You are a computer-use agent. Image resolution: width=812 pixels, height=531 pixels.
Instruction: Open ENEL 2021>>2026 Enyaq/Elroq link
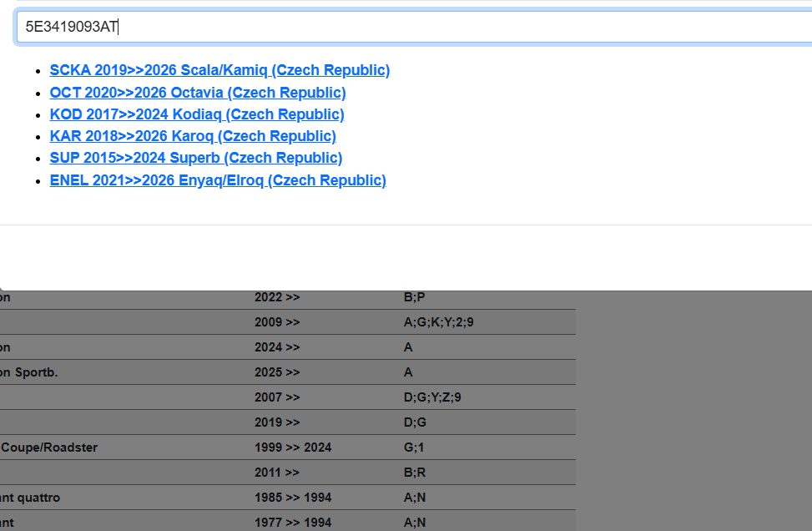218,180
